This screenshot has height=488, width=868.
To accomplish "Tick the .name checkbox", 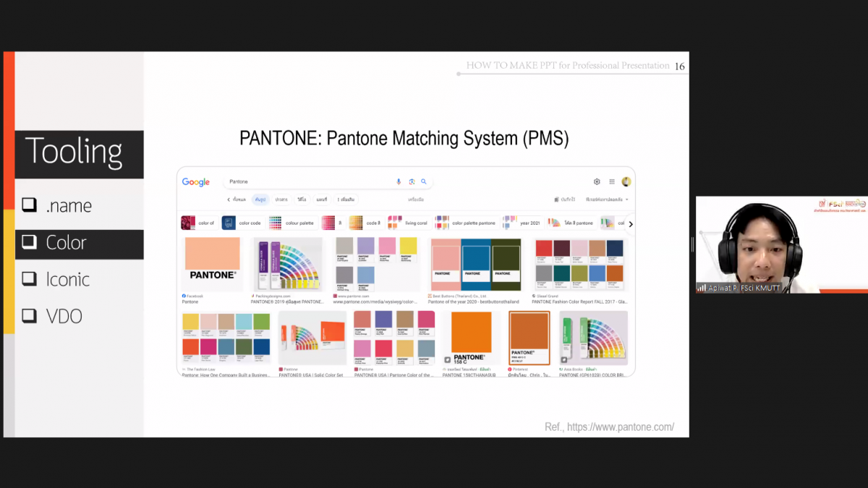I will click(x=30, y=205).
